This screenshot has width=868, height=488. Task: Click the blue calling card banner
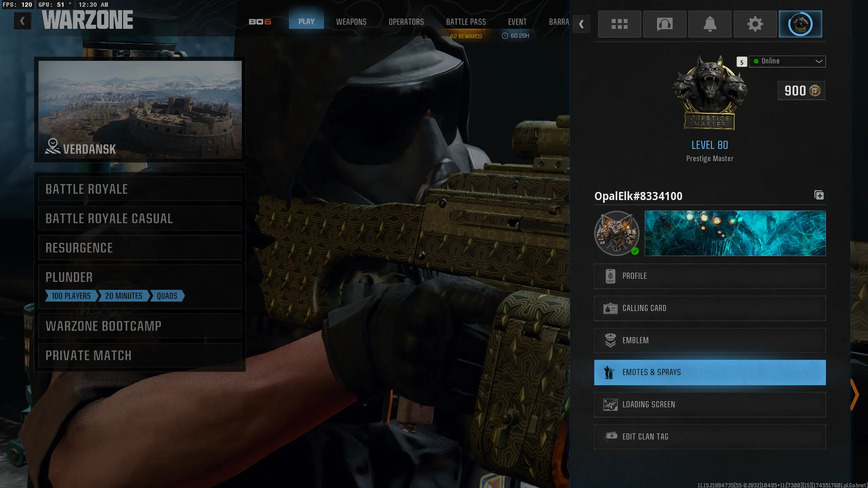tap(735, 233)
